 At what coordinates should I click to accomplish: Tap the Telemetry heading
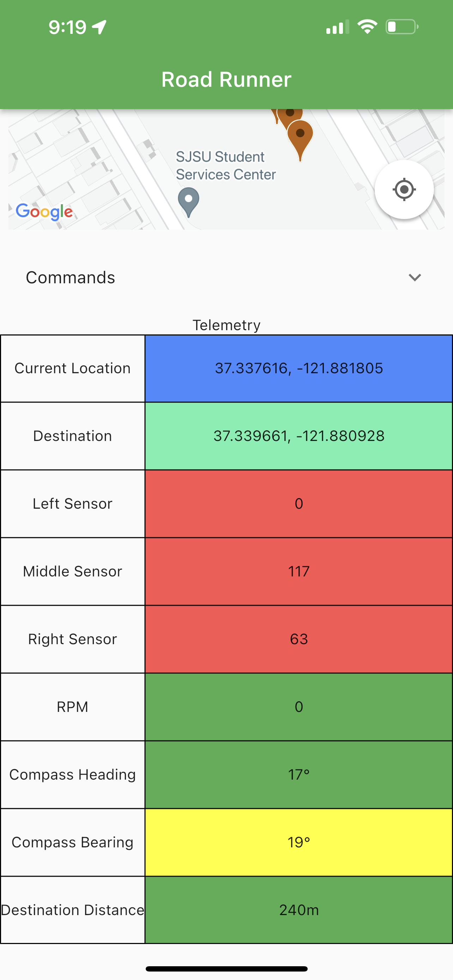226,325
